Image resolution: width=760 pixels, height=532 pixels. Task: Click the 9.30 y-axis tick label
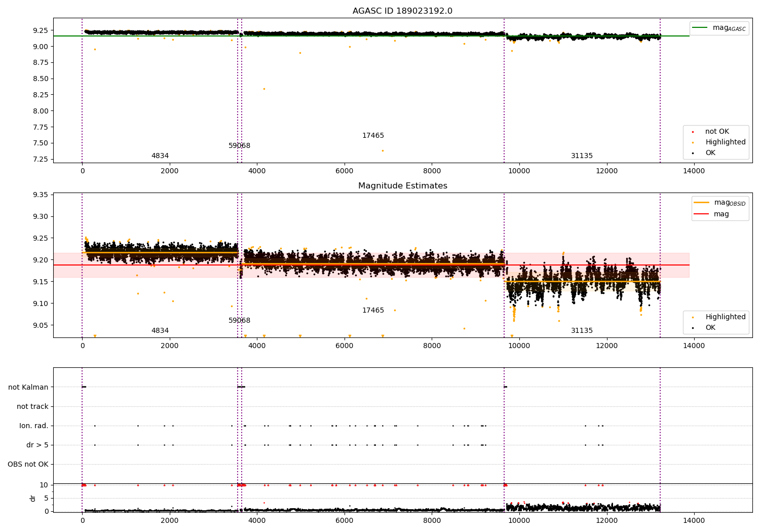(40, 217)
